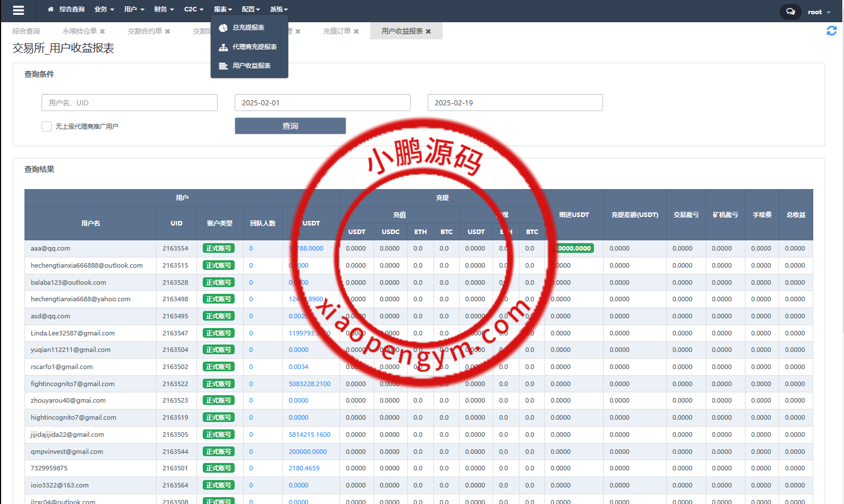The width and height of the screenshot is (844, 504).
Task: Expand the 业务 dropdown menu
Action: (104, 10)
